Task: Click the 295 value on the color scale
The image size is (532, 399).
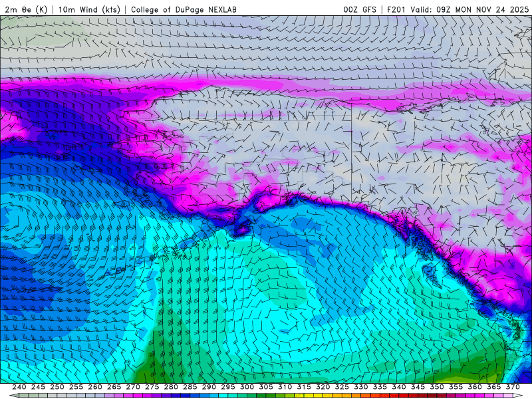Action: tap(228, 387)
